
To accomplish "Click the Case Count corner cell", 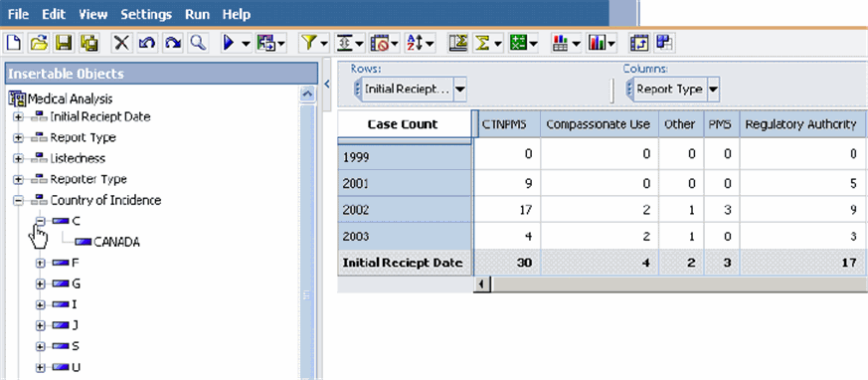I will pyautogui.click(x=404, y=124).
